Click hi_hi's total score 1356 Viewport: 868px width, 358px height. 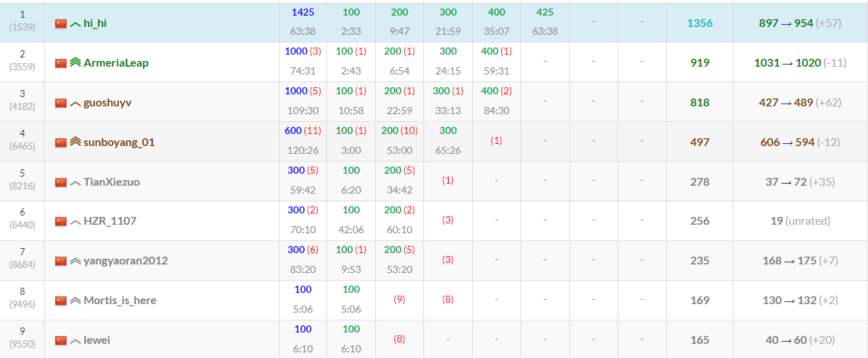tap(699, 23)
